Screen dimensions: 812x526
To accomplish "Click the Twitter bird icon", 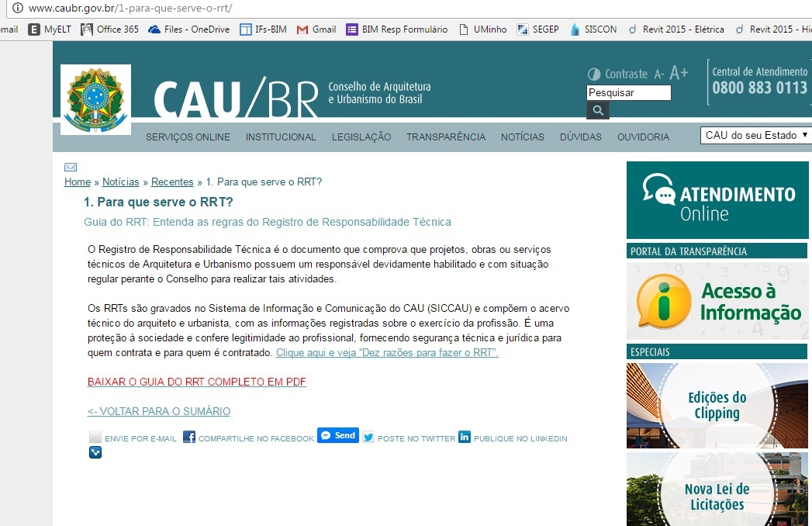I will pyautogui.click(x=368, y=438).
